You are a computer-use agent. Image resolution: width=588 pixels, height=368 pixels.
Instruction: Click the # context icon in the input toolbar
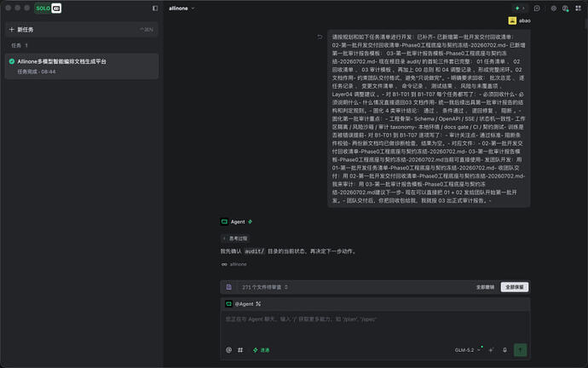coord(240,350)
